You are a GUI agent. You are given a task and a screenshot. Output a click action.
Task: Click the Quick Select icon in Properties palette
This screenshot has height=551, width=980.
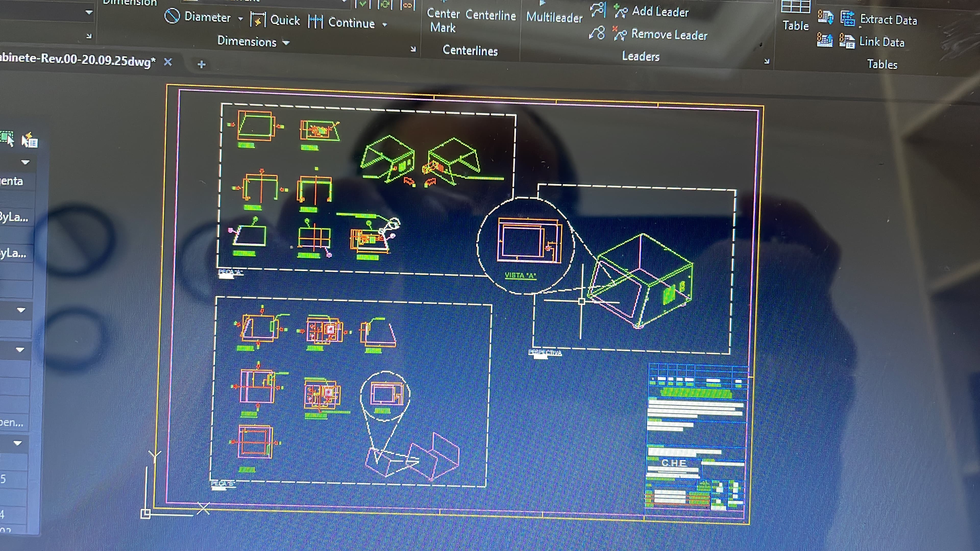[x=29, y=140]
